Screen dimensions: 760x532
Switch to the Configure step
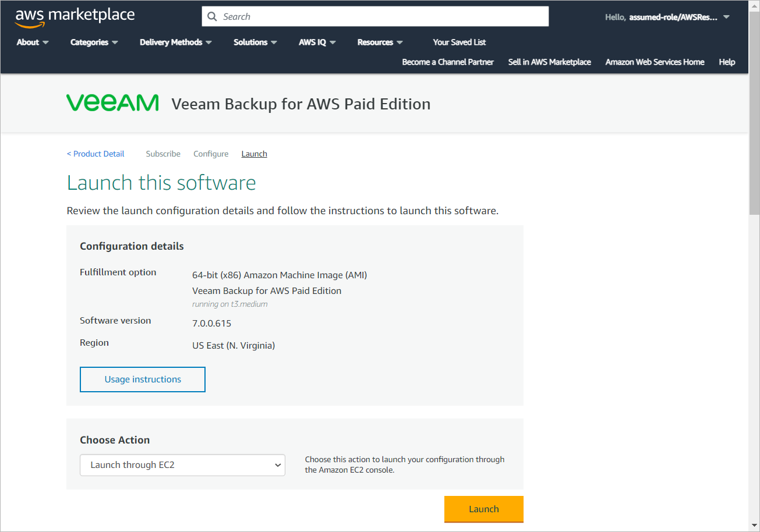[x=211, y=154]
